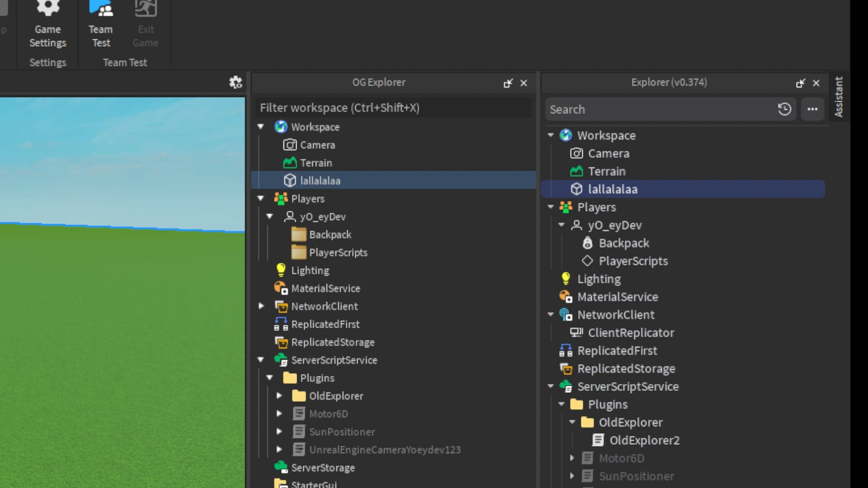Collapse ServerScriptService in v0.374 Explorer
The width and height of the screenshot is (868, 488).
551,386
